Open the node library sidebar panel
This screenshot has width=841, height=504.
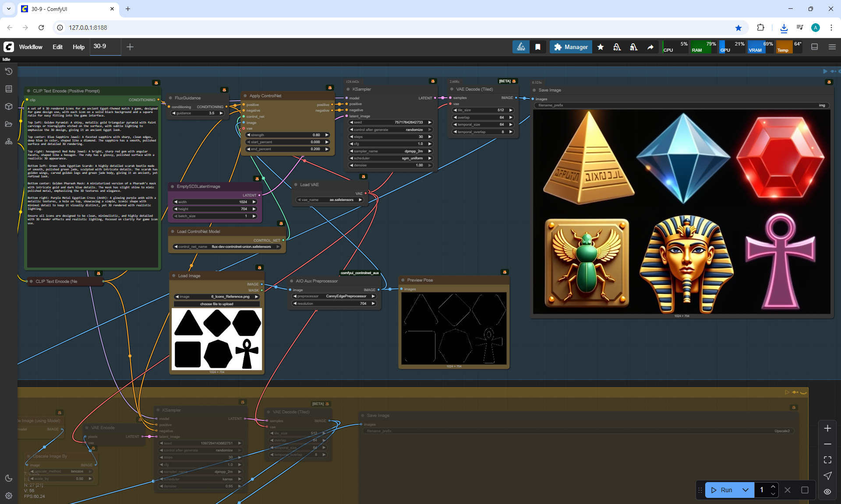coord(8,89)
